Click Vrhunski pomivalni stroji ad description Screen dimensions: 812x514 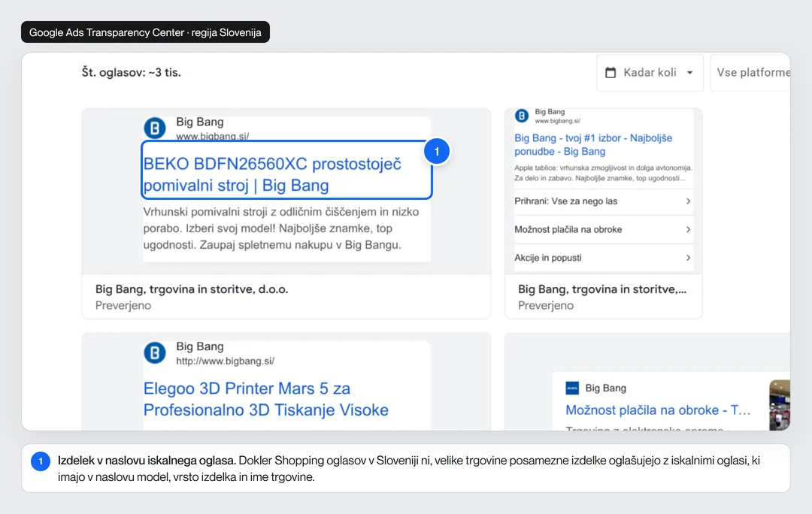point(281,228)
